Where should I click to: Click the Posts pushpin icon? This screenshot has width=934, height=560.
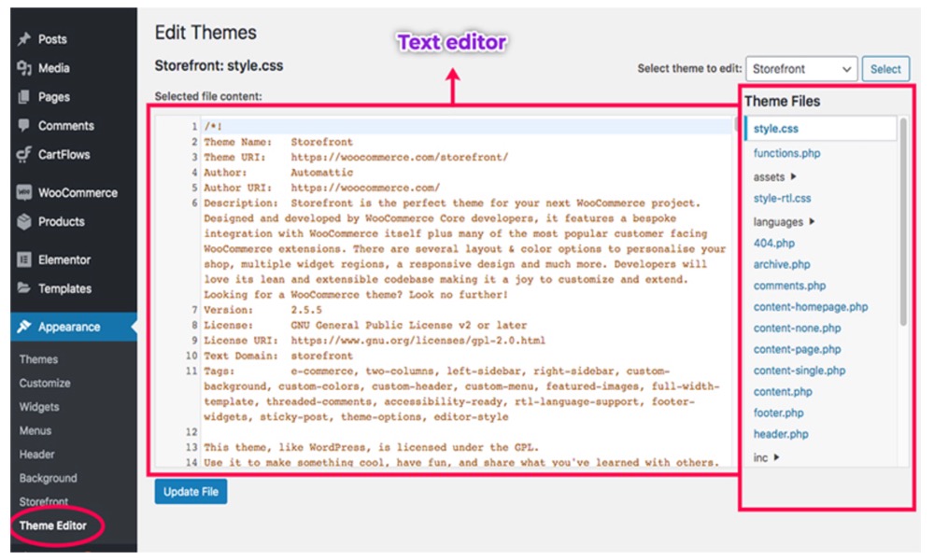tap(24, 39)
